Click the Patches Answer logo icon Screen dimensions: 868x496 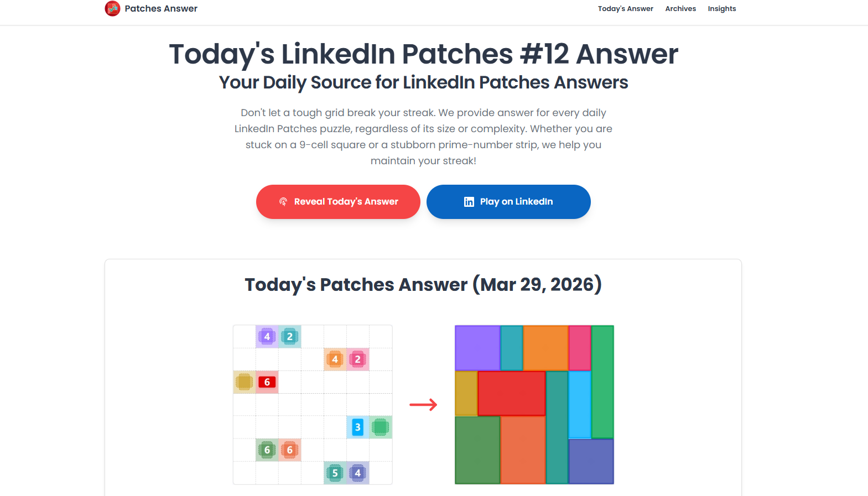coord(112,9)
